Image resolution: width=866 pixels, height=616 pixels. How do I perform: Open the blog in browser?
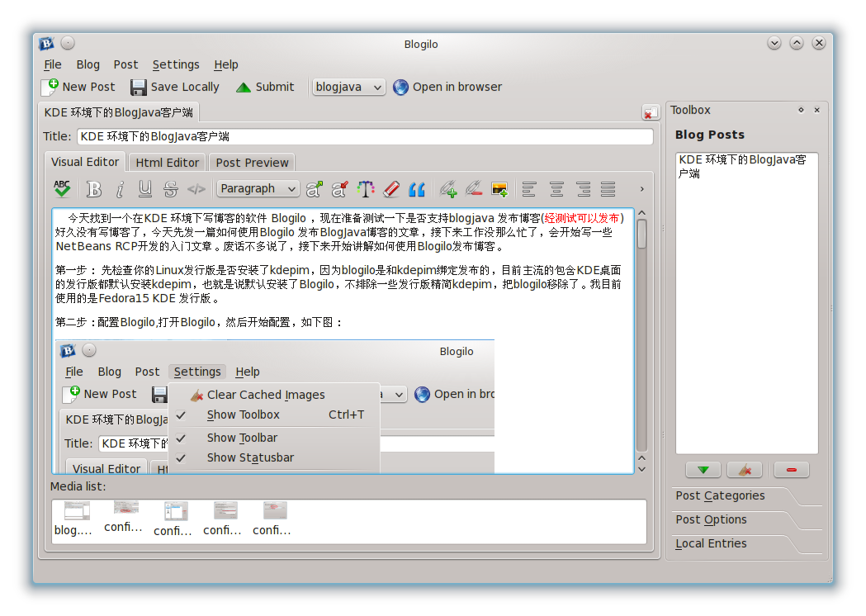click(447, 87)
